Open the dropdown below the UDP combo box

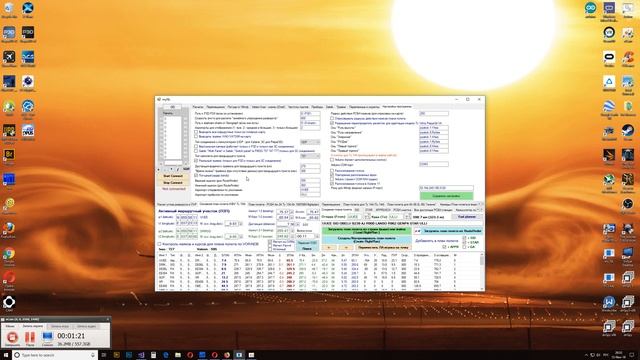(x=310, y=156)
